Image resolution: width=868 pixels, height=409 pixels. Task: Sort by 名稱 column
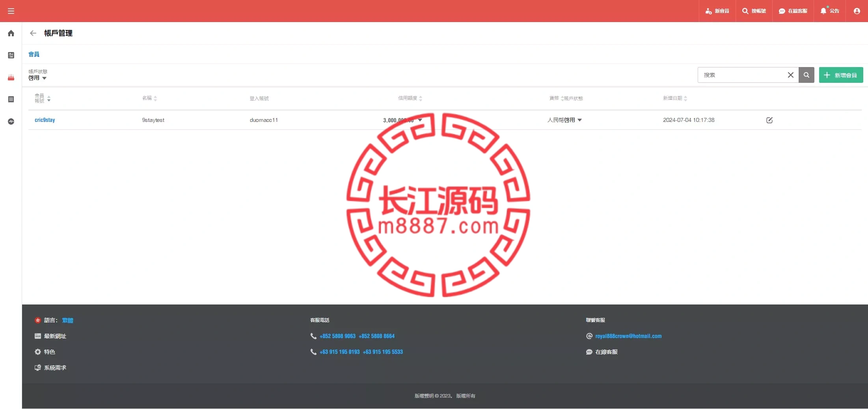(150, 98)
